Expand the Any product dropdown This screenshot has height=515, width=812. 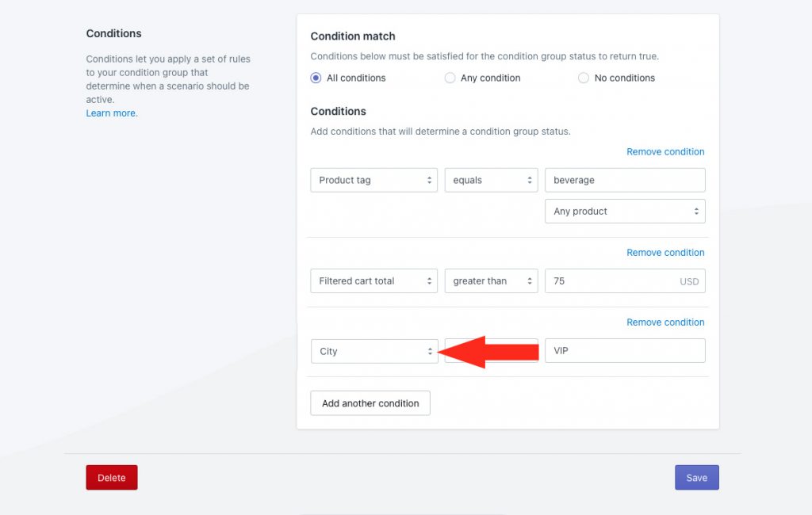pyautogui.click(x=625, y=212)
